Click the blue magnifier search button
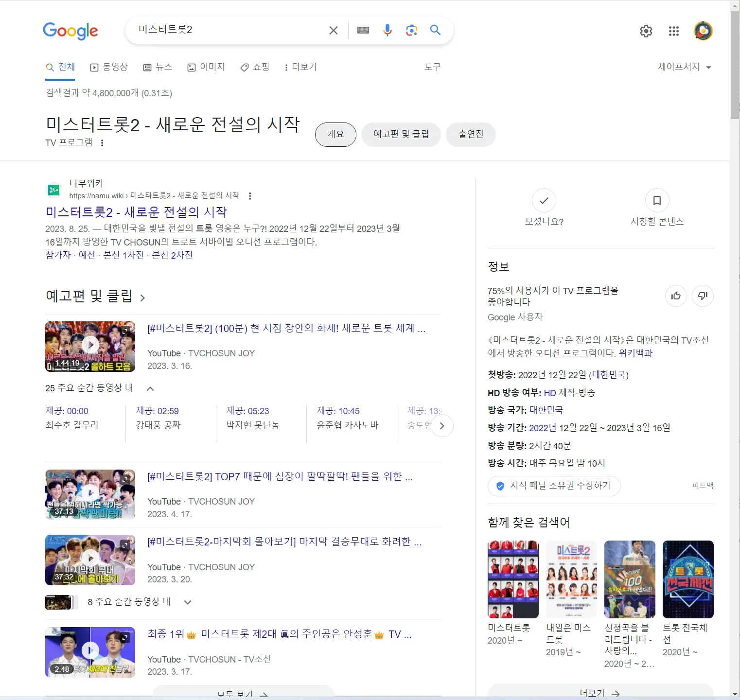 coord(436,30)
